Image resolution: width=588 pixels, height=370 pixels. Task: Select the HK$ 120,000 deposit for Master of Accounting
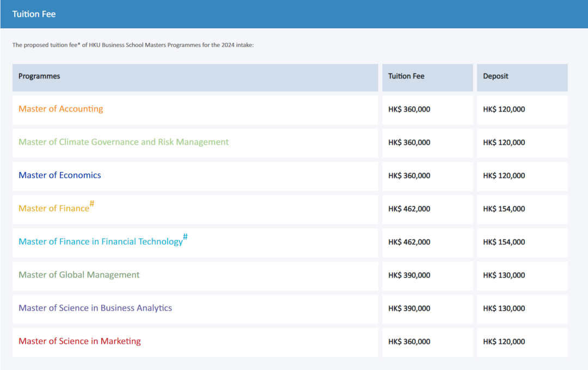504,109
